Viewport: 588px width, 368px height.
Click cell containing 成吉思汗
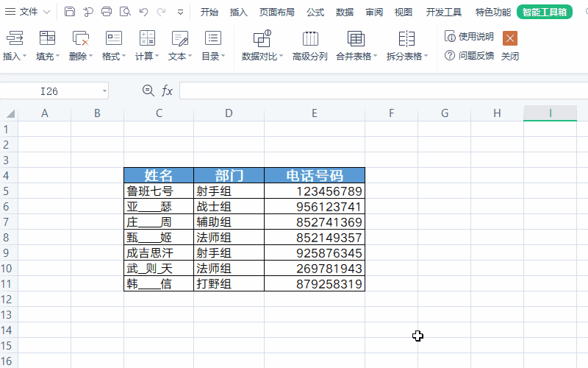159,252
